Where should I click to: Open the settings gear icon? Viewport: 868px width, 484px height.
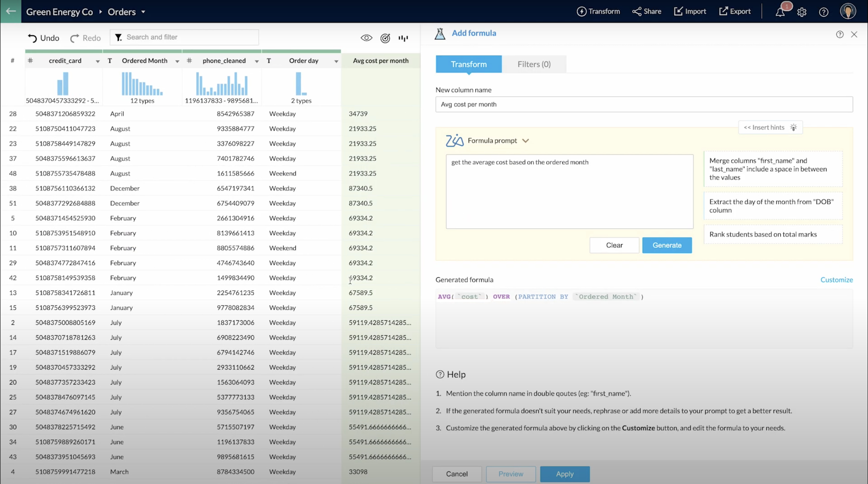pos(802,12)
